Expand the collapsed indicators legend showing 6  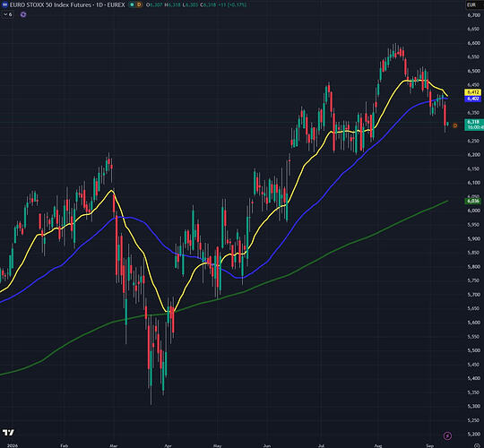pos(8,14)
